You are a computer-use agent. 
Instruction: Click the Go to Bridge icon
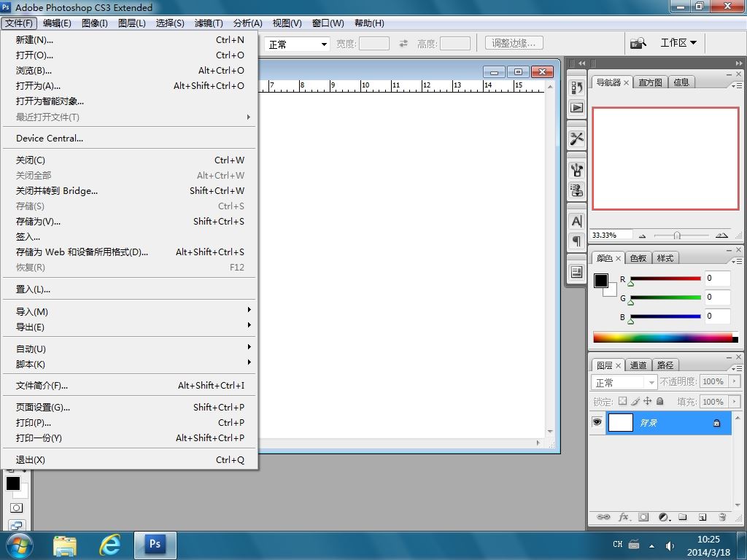point(638,43)
